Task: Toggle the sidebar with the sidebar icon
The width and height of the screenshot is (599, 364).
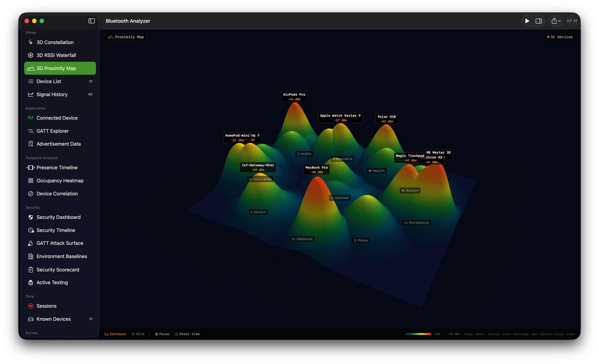Action: coord(91,21)
